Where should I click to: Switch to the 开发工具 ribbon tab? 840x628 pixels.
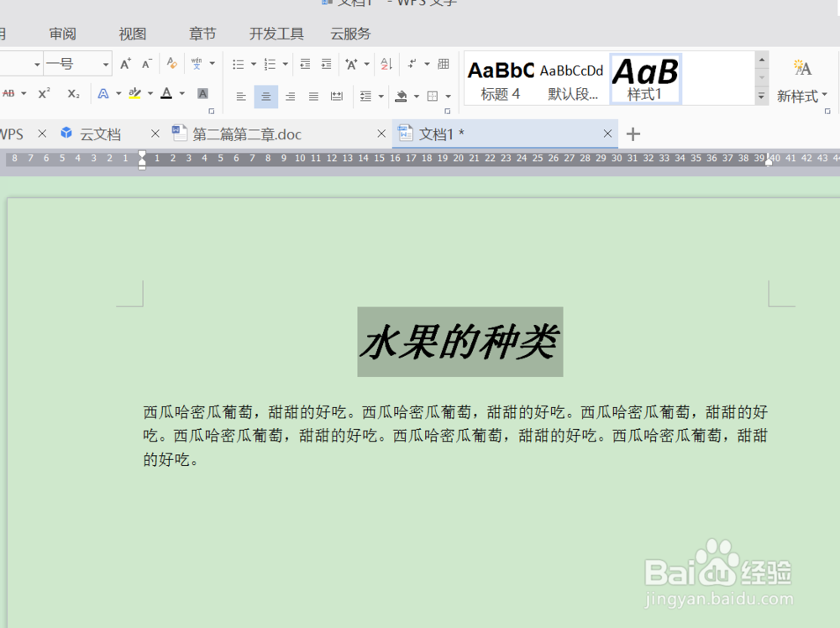click(276, 34)
